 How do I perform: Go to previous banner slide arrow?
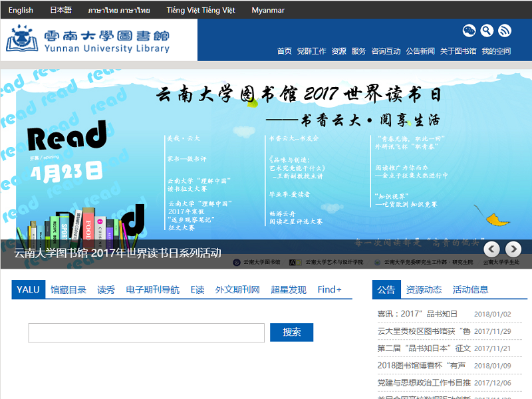point(491,249)
